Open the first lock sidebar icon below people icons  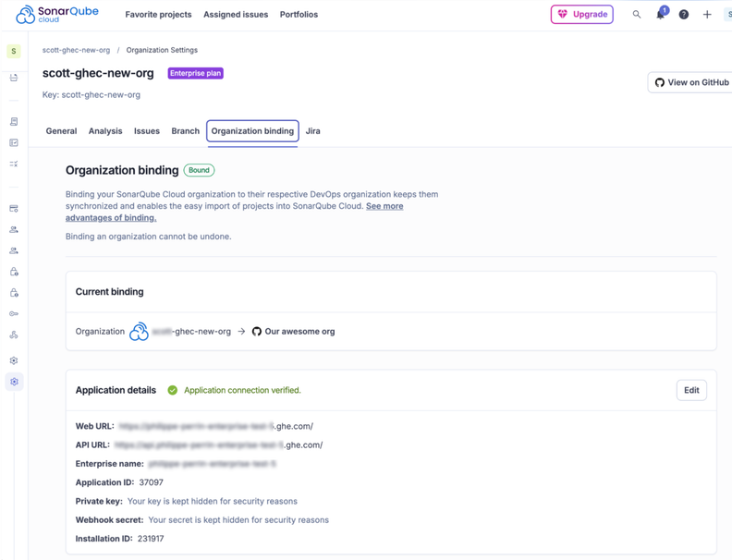coord(14,272)
